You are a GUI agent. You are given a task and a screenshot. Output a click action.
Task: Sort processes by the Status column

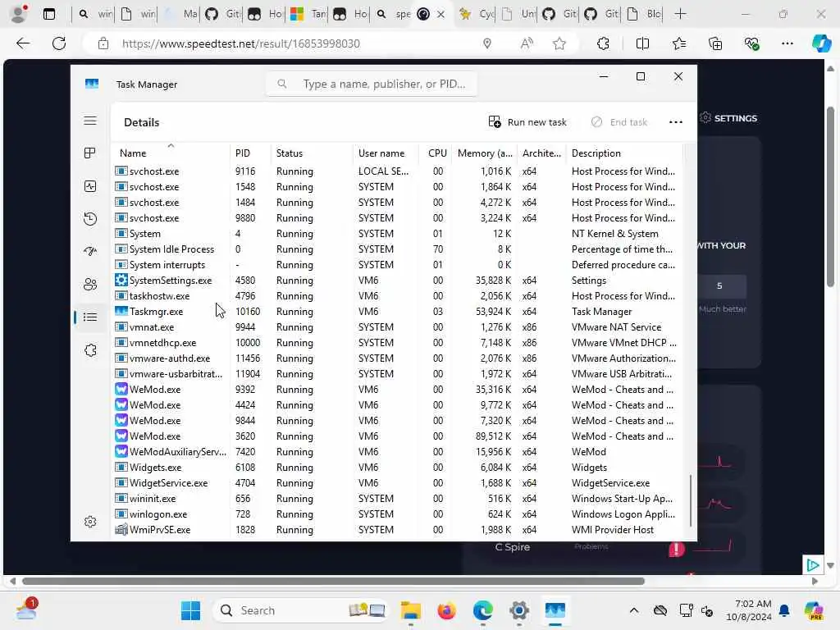coord(312,153)
